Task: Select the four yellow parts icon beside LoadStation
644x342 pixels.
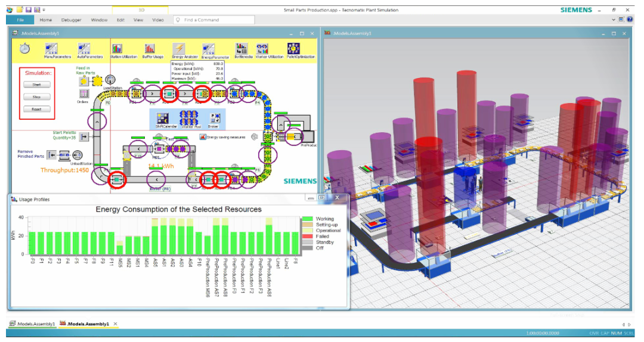Action: coord(97,81)
